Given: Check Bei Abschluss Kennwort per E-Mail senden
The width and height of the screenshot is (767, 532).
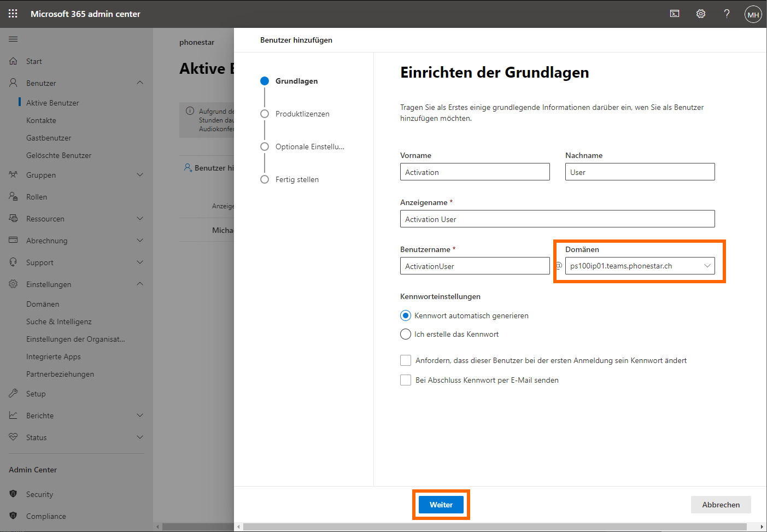Looking at the screenshot, I should 406,380.
